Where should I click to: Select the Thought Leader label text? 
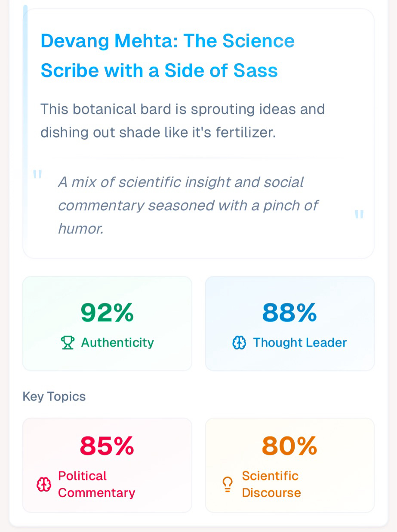coord(300,343)
